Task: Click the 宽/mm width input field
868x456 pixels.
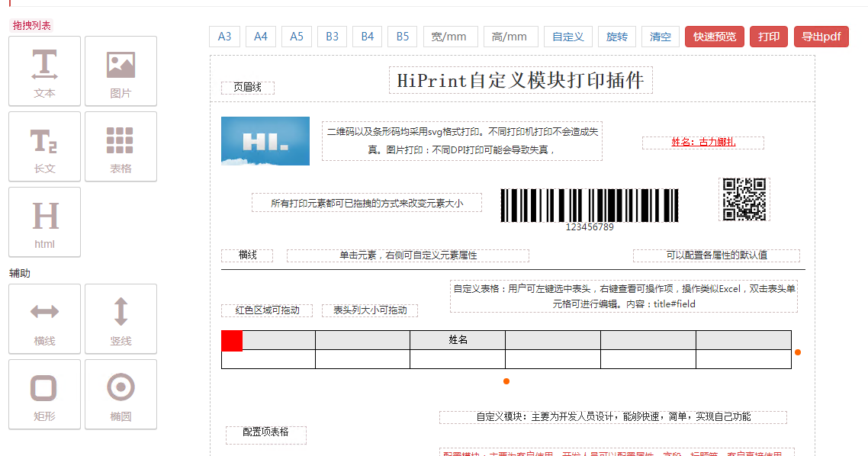Action: click(450, 37)
